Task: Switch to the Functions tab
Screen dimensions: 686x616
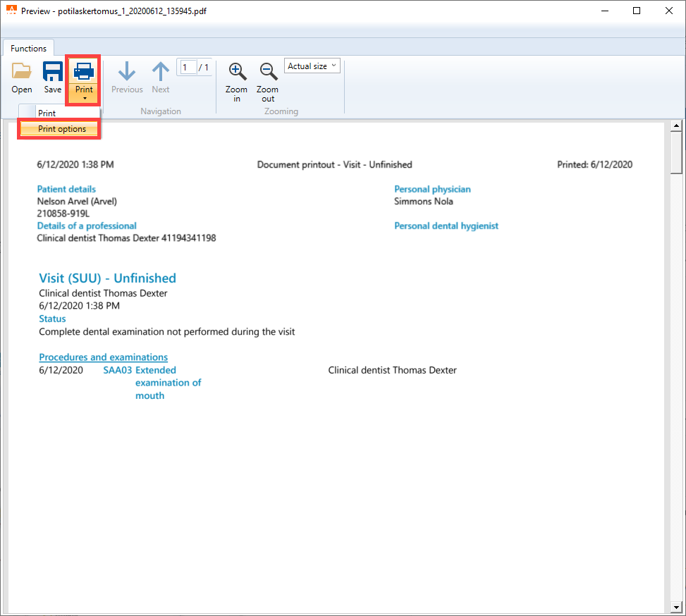Action: tap(28, 48)
